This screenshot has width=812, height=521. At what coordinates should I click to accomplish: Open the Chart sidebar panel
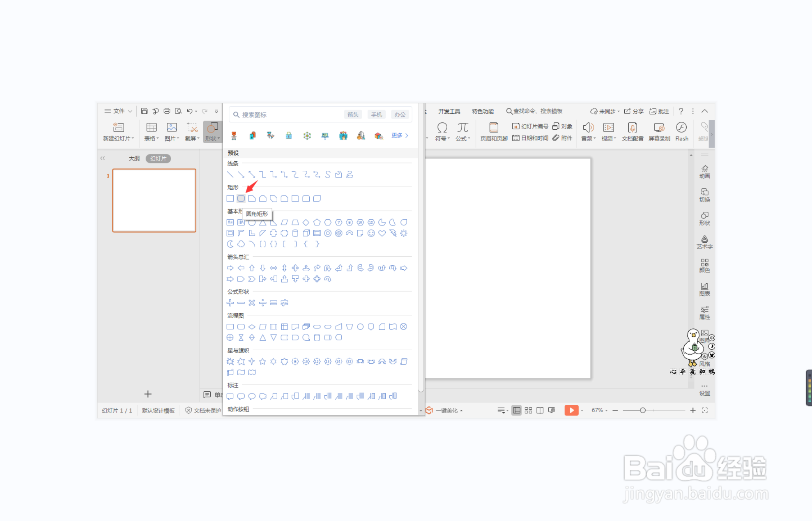704,289
